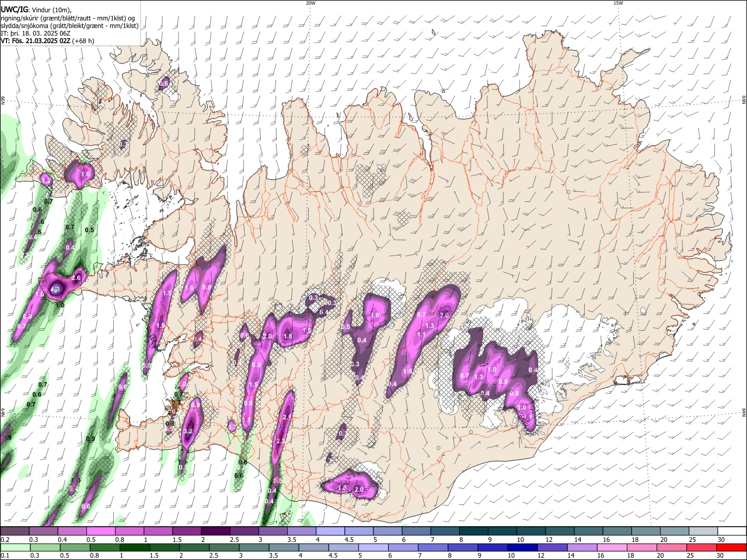Click the '20W' longitude label on the top edge
The height and width of the screenshot is (560, 747).
tap(310, 3)
